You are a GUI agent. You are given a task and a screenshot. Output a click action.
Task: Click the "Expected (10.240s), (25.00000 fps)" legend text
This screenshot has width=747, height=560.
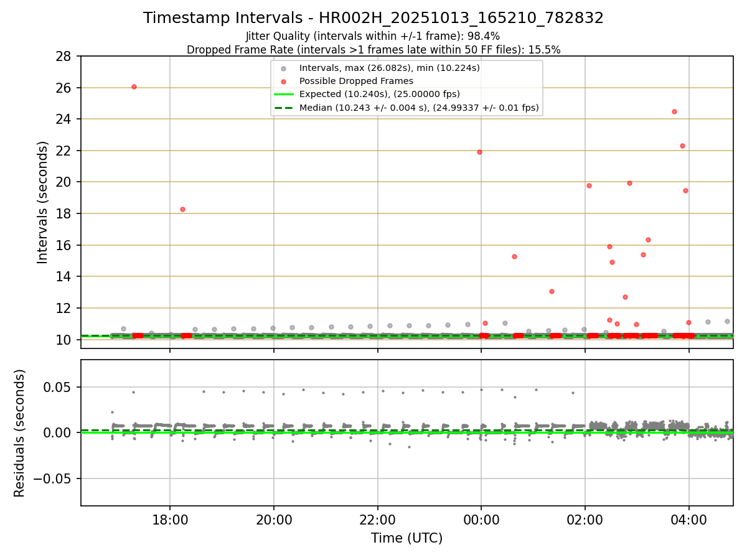click(380, 95)
